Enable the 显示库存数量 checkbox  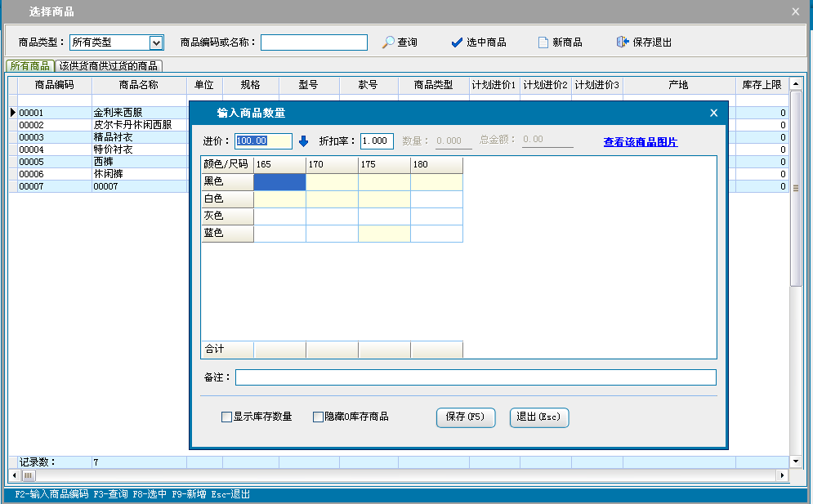[x=227, y=417]
